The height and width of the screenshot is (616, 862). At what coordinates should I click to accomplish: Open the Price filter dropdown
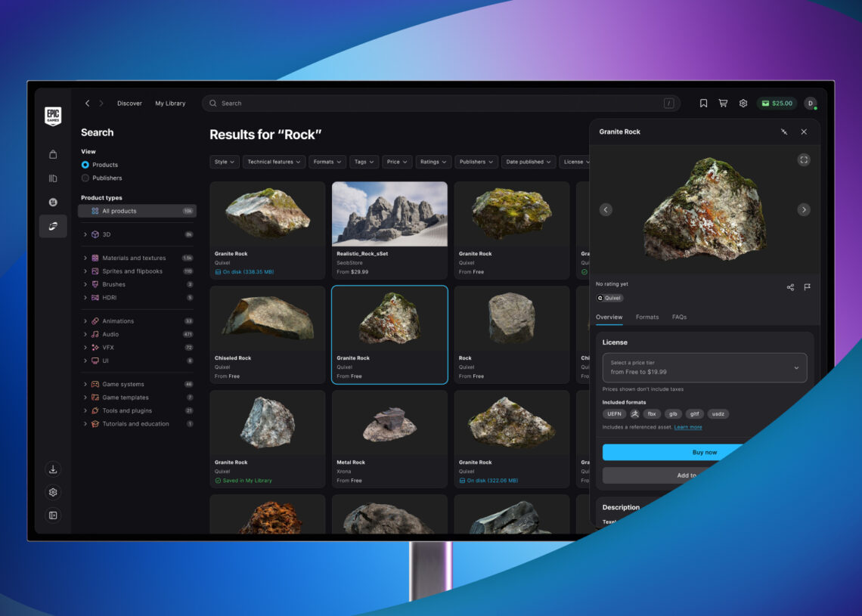pyautogui.click(x=396, y=161)
